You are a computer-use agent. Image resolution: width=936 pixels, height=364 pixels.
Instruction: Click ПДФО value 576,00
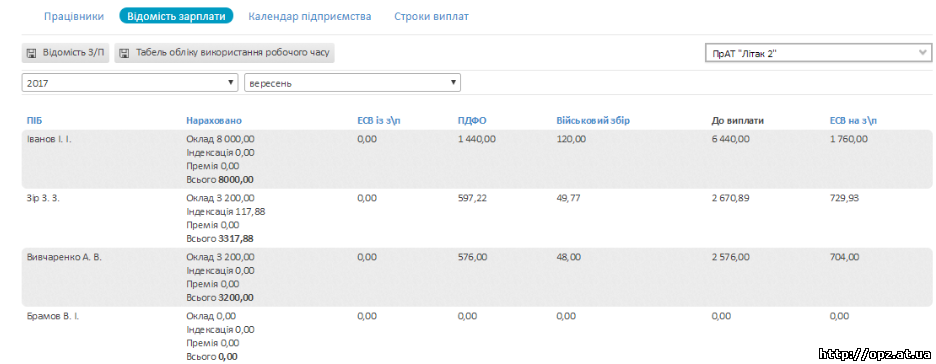[x=472, y=257]
